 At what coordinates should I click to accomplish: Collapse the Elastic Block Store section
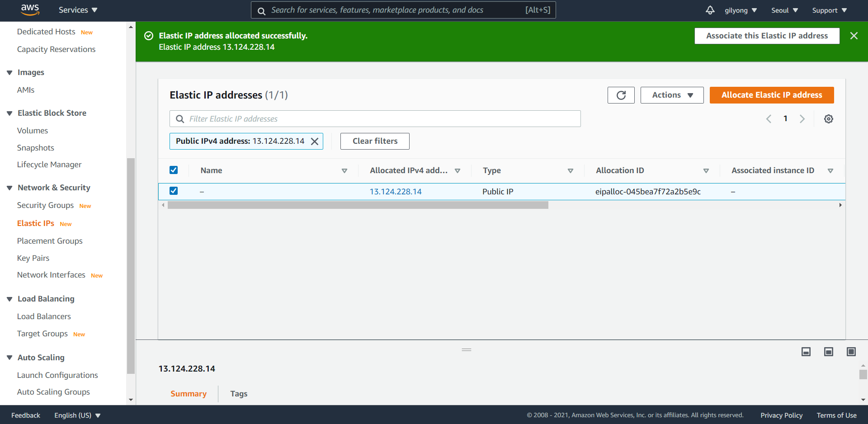9,113
